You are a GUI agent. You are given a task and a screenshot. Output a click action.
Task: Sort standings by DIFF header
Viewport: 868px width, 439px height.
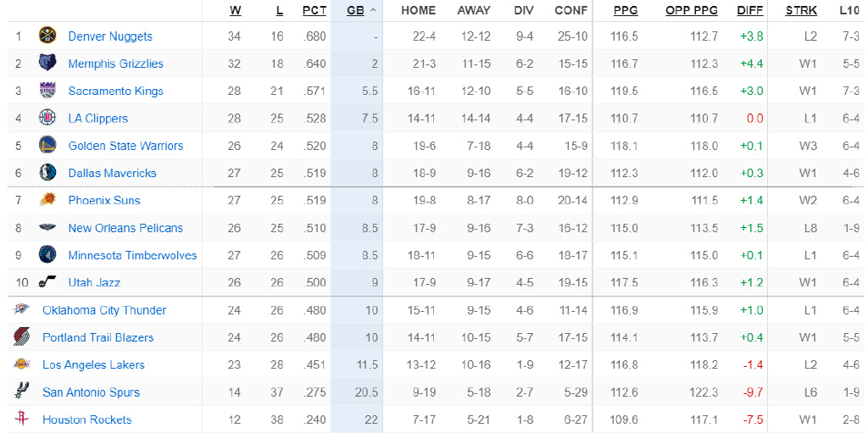click(750, 10)
